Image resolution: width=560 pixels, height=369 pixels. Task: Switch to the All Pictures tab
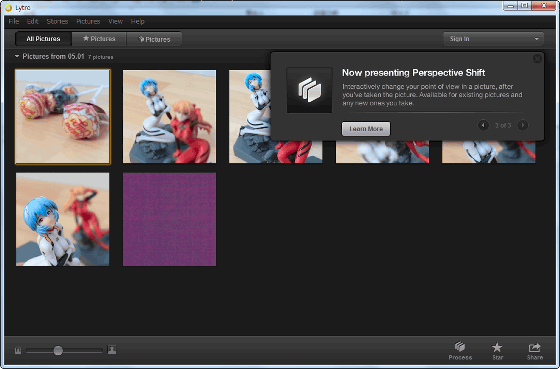point(43,39)
